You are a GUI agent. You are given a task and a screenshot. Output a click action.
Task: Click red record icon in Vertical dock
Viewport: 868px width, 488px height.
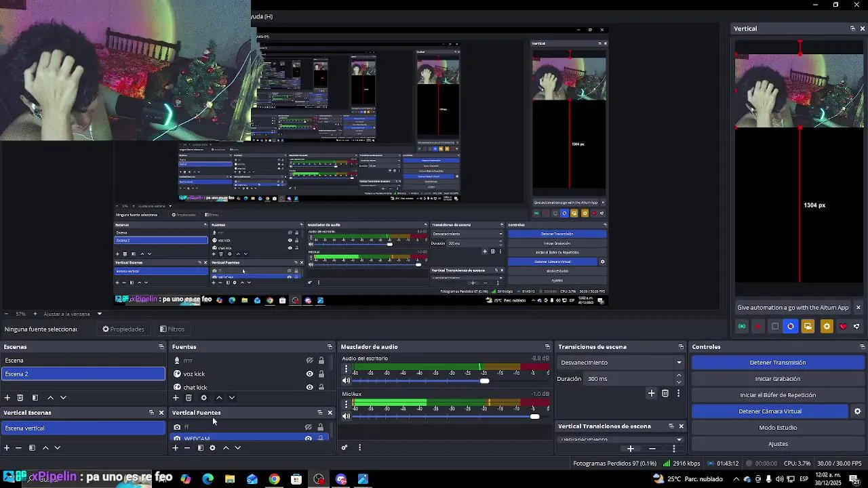(x=758, y=327)
